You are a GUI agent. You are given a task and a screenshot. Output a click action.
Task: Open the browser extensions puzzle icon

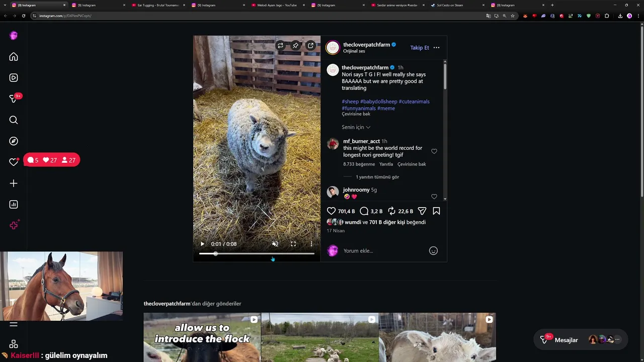[607, 16]
